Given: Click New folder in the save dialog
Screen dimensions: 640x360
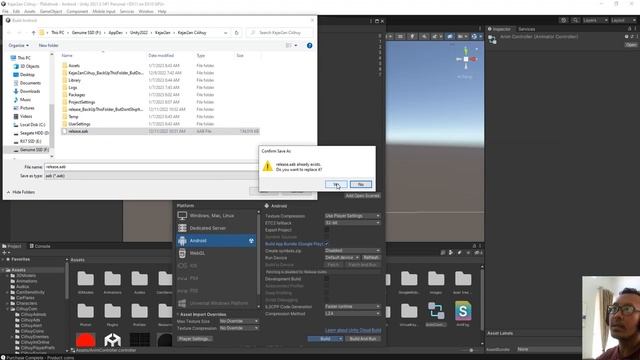Looking at the screenshot, I should (x=49, y=45).
